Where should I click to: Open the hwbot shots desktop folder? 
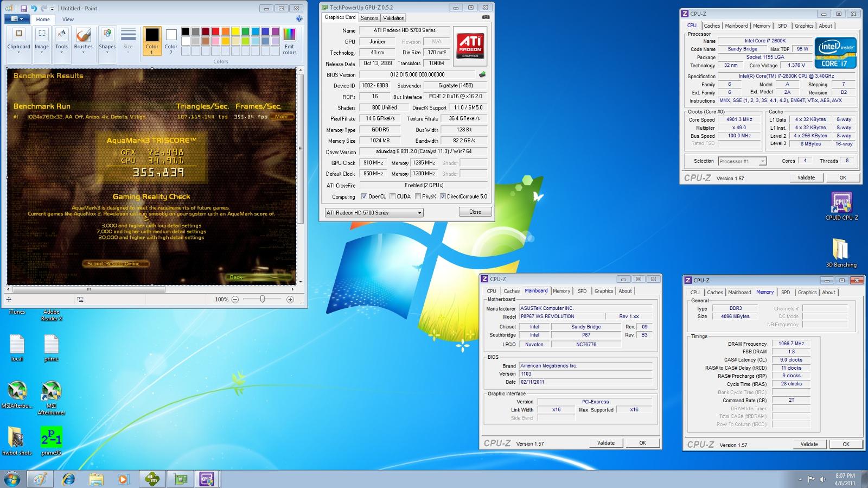(17, 441)
